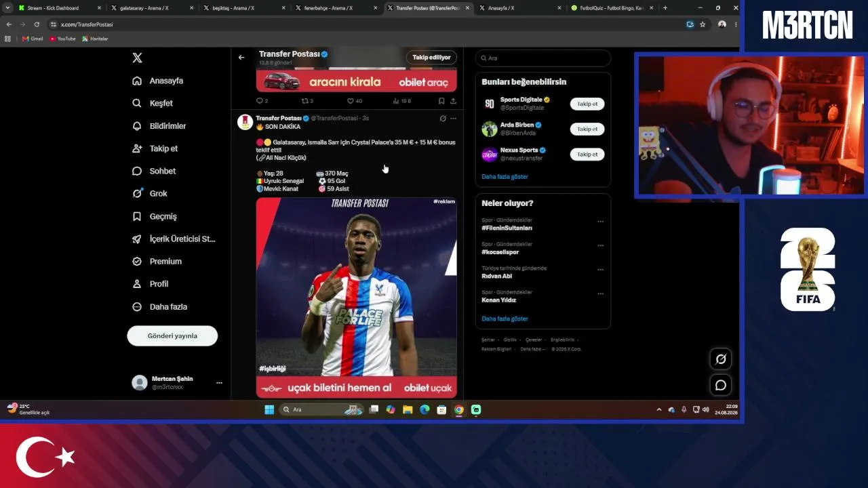Focus the Ara search box on X
The image size is (868, 488).
(542, 58)
